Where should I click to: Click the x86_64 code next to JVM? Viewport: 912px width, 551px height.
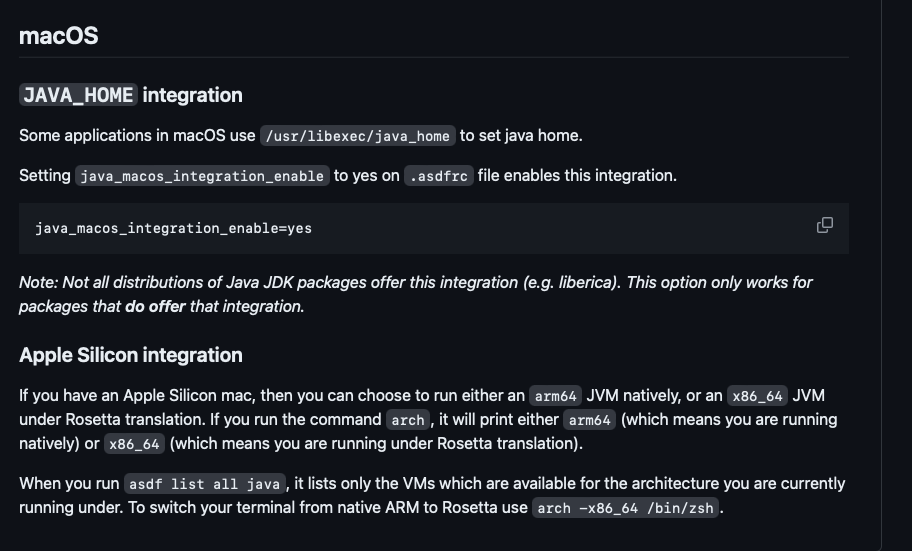pyautogui.click(x=757, y=396)
